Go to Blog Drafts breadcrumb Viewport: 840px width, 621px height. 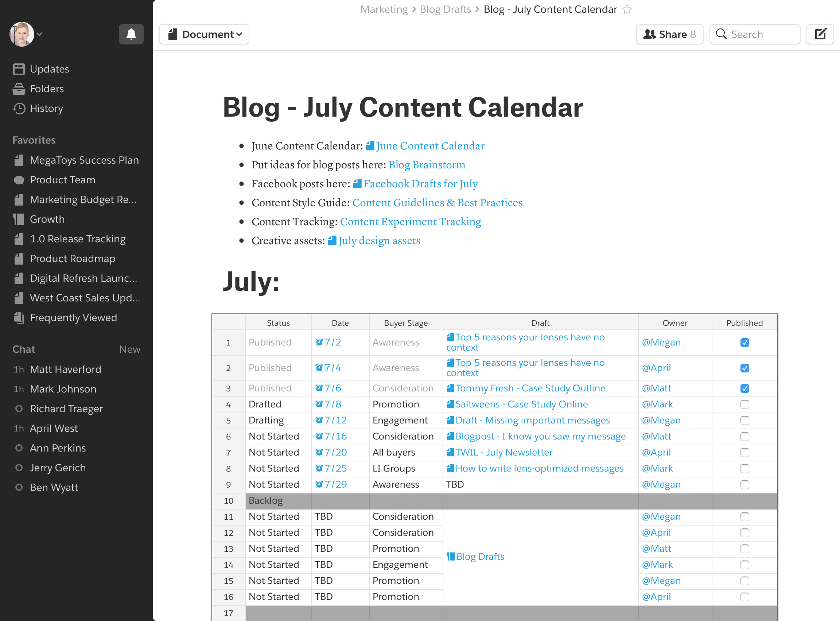pos(445,9)
